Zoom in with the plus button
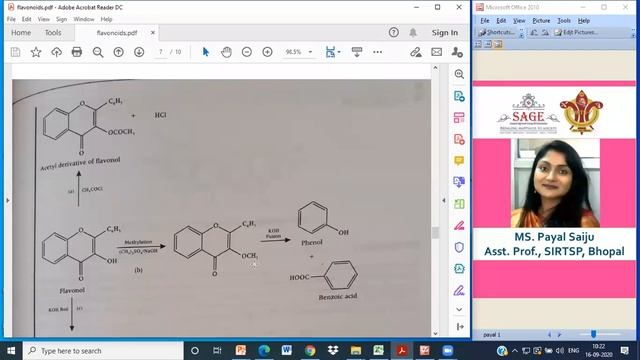640x360 pixels. (x=267, y=52)
